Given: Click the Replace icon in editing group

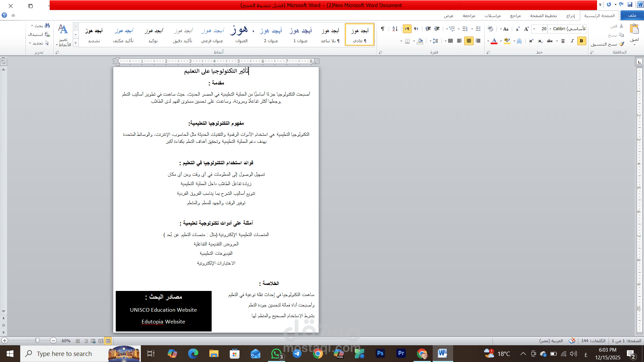Looking at the screenshot, I should pyautogui.click(x=47, y=35).
